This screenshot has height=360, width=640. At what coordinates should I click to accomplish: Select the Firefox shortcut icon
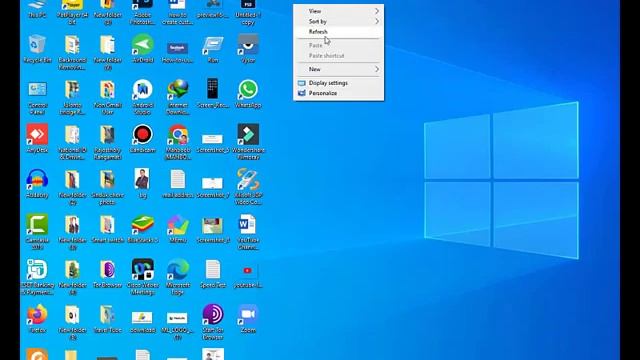(37, 318)
